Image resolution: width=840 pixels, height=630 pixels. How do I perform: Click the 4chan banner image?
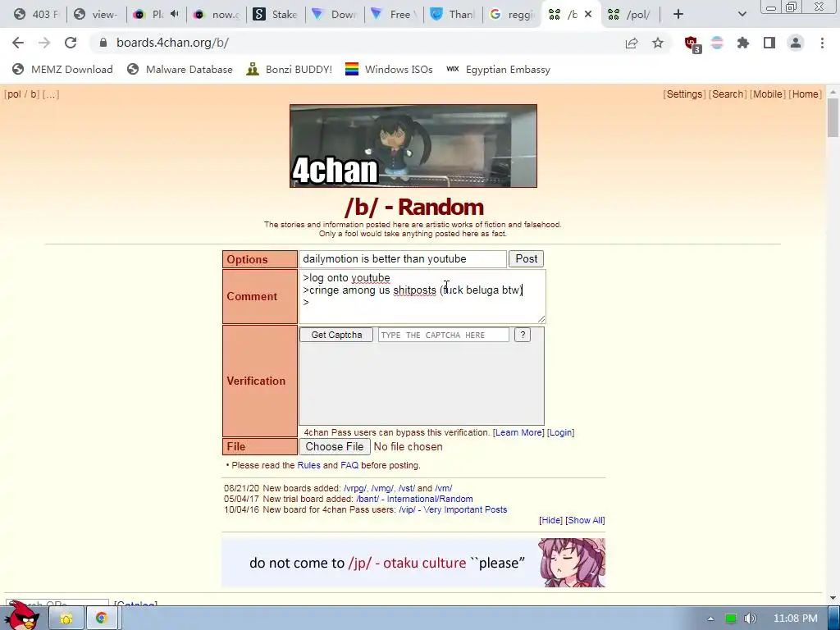point(413,146)
